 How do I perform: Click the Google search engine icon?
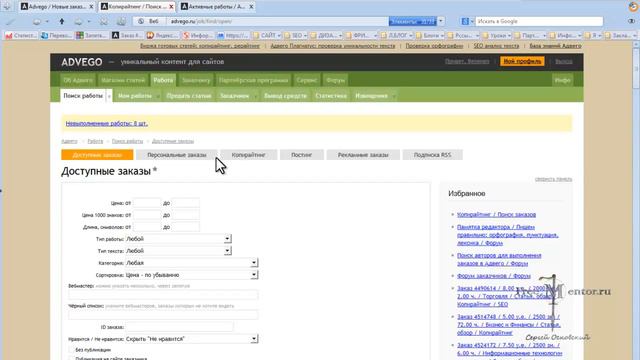(465, 21)
